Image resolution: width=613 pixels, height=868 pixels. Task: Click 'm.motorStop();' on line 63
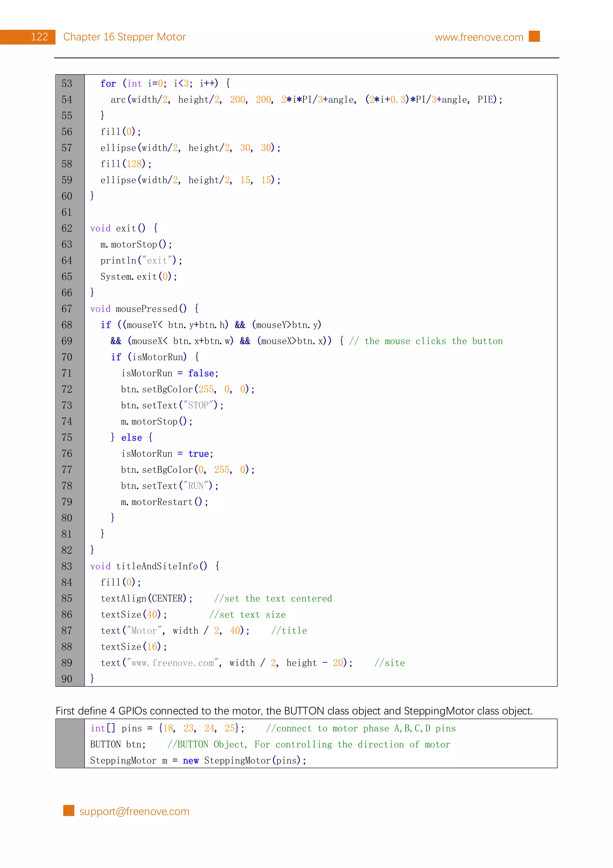click(136, 245)
